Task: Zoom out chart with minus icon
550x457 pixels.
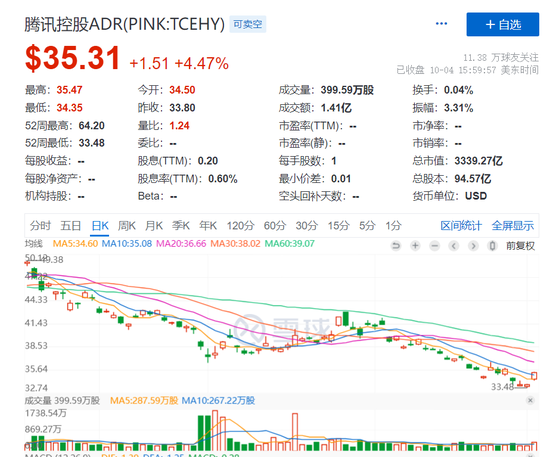Action: pos(435,246)
